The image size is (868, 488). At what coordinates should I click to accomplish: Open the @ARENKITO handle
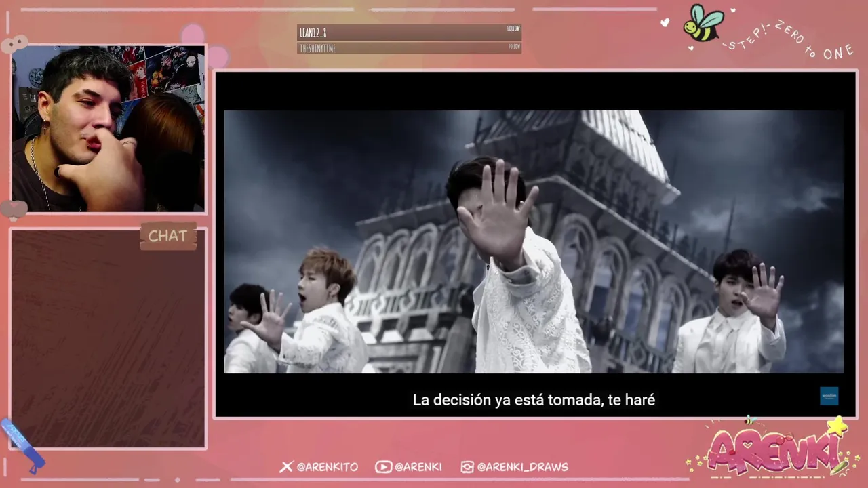coord(327,467)
